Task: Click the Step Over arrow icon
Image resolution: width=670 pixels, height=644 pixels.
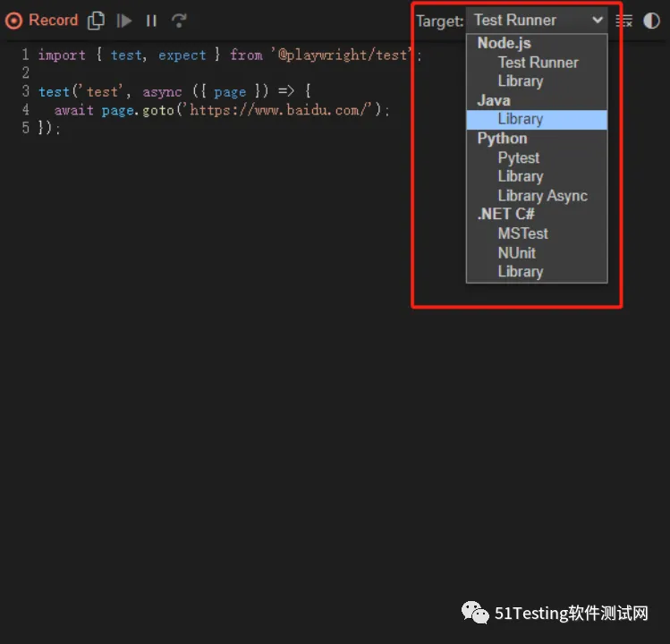Action: click(x=179, y=20)
